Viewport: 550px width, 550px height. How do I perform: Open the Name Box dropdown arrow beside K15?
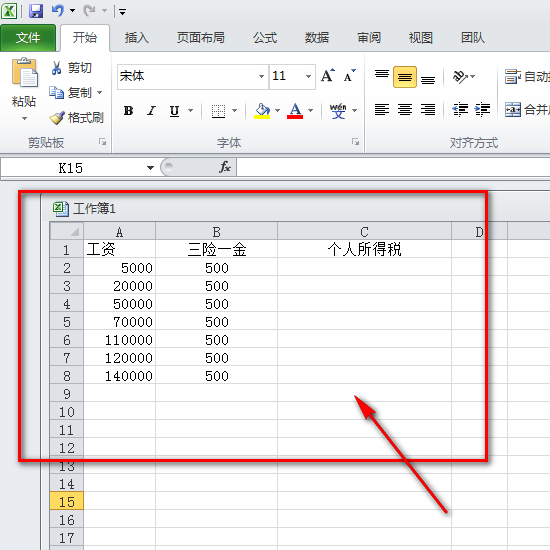pos(150,168)
